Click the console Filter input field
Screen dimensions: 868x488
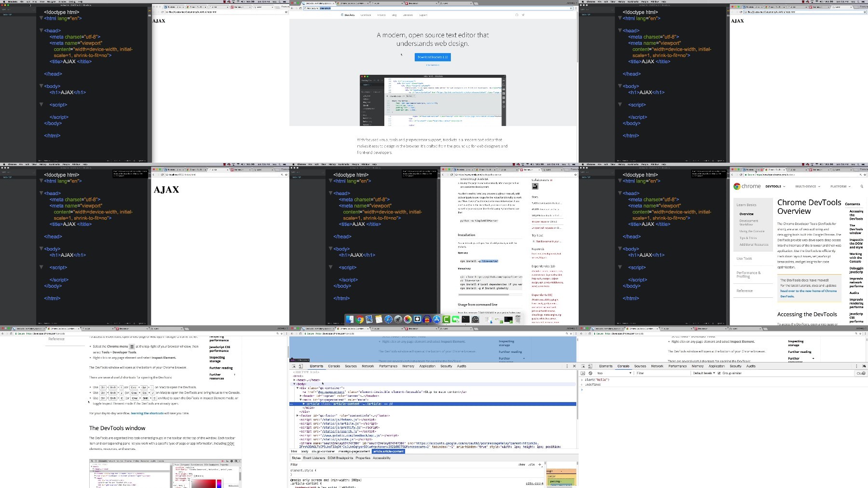(x=661, y=373)
